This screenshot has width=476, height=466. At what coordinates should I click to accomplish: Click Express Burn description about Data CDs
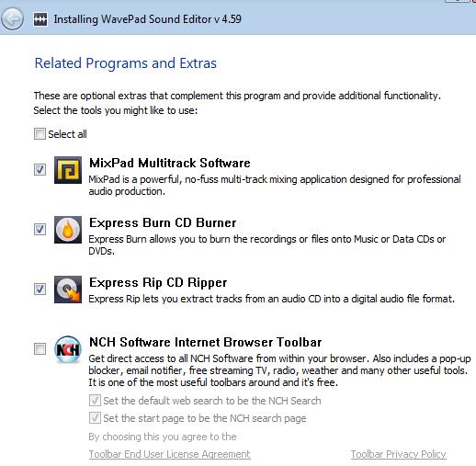(x=267, y=244)
